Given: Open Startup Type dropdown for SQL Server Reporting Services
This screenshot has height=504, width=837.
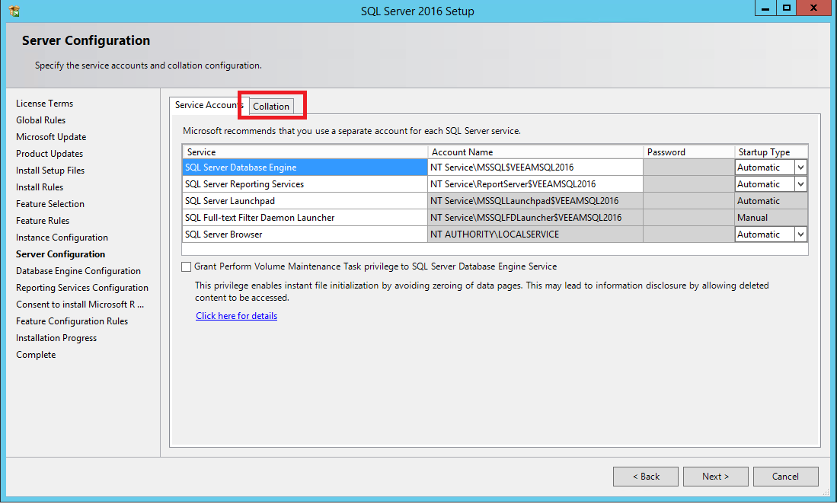Looking at the screenshot, I should 800,184.
